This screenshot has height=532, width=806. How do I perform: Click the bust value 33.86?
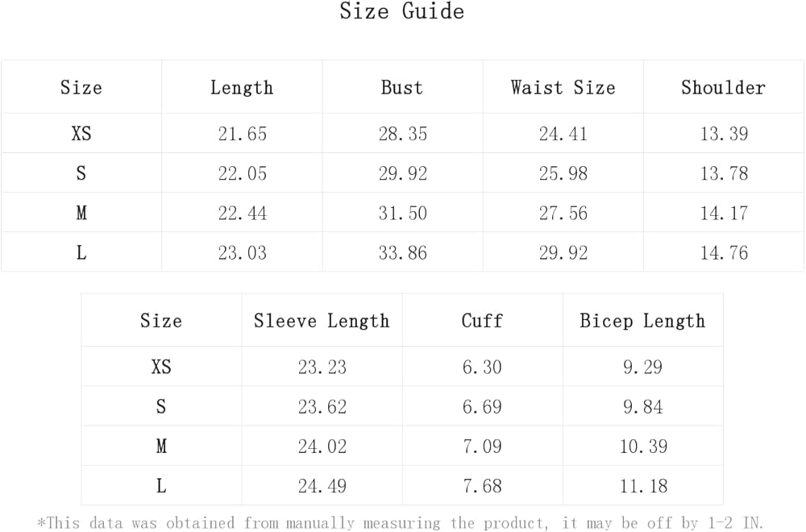point(402,252)
